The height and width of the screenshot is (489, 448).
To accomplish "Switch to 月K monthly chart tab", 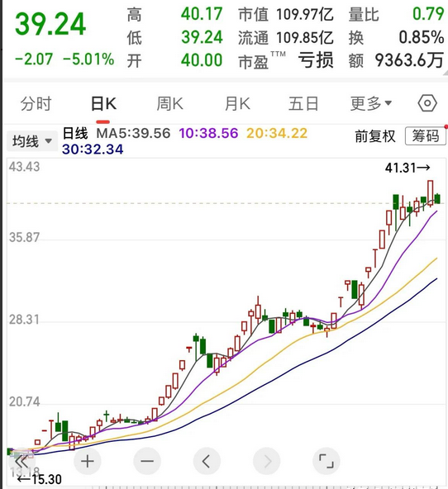I will (237, 104).
